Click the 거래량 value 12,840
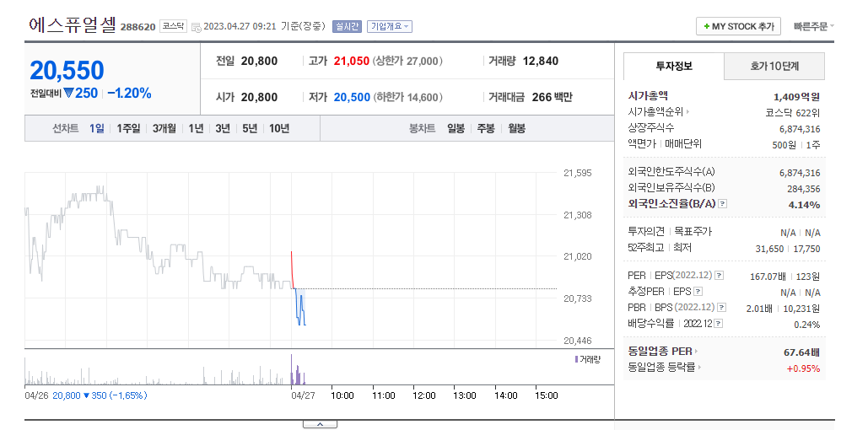Image resolution: width=868 pixels, height=430 pixels. (x=540, y=61)
